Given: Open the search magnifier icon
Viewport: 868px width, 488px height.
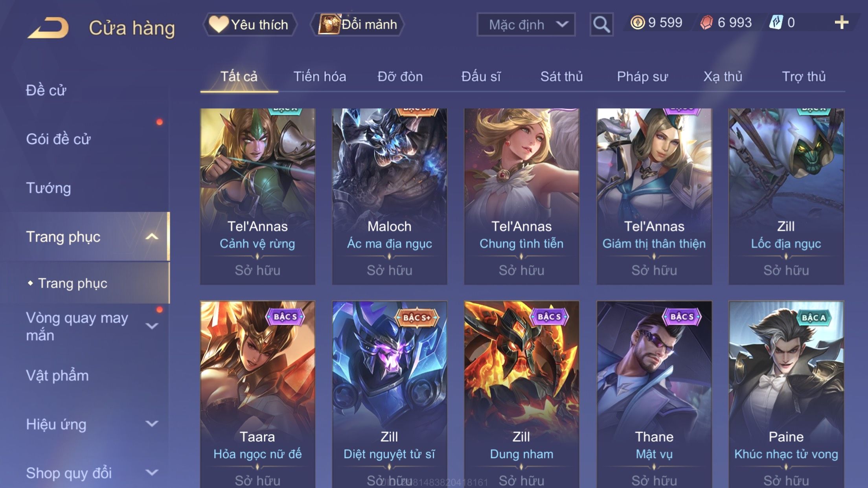Looking at the screenshot, I should [601, 24].
